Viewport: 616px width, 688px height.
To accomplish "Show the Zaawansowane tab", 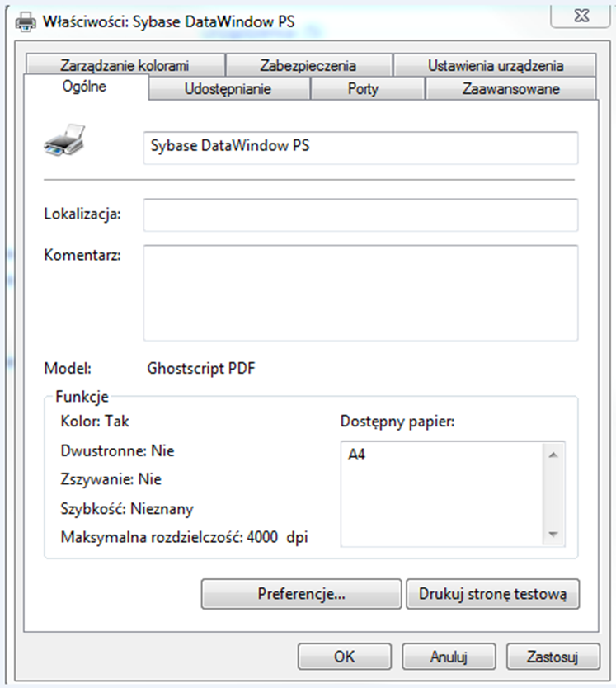I will click(x=510, y=88).
